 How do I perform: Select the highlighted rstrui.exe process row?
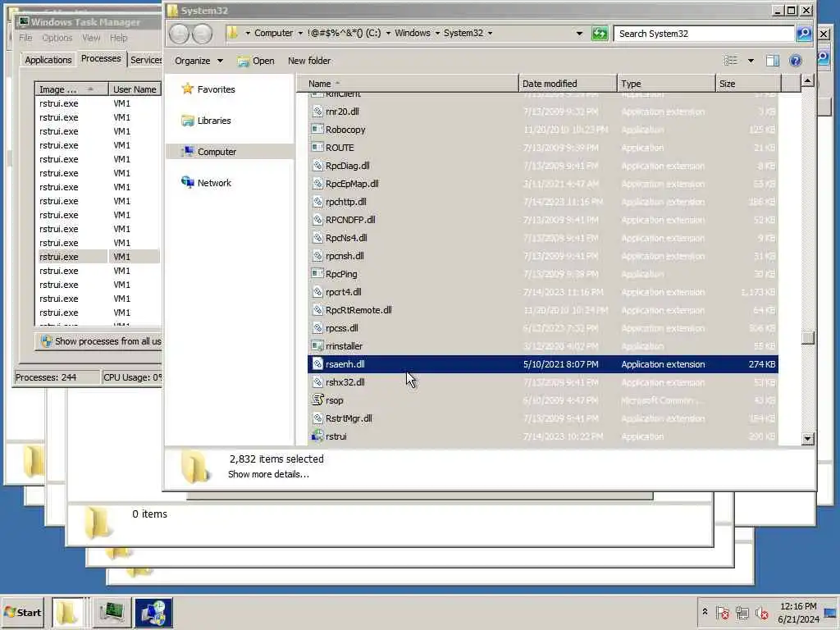coord(98,257)
